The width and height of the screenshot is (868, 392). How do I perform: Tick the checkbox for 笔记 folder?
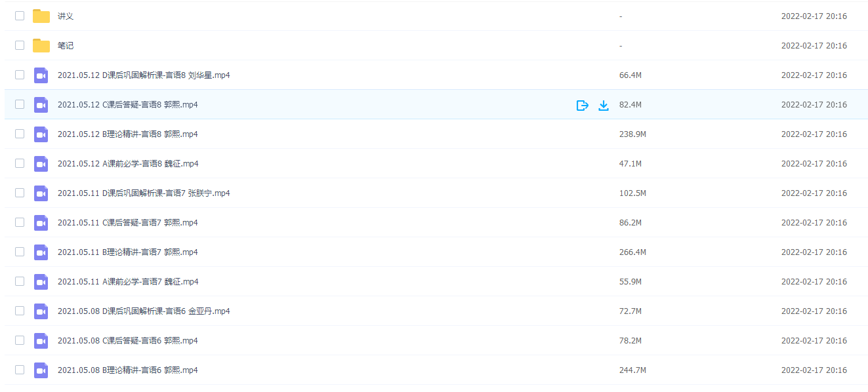20,45
